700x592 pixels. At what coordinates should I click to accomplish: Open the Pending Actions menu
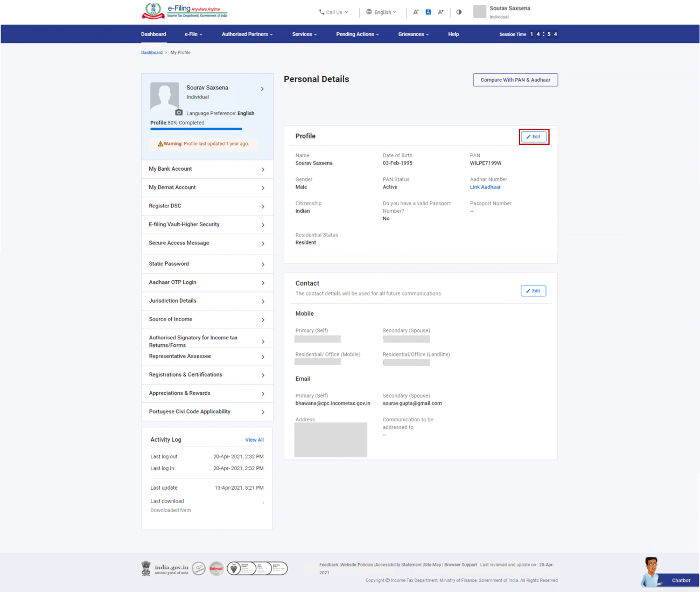pyautogui.click(x=356, y=34)
